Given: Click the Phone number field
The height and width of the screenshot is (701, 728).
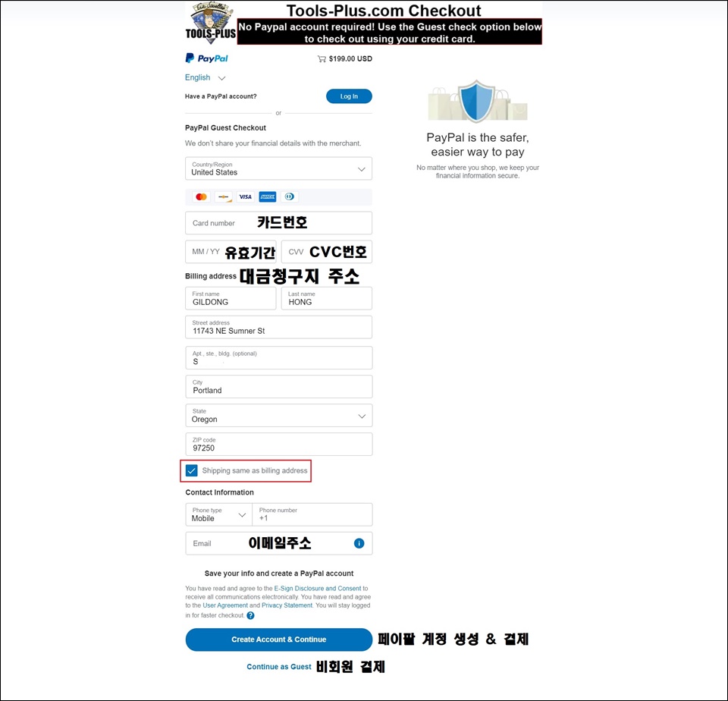Looking at the screenshot, I should tap(312, 514).
